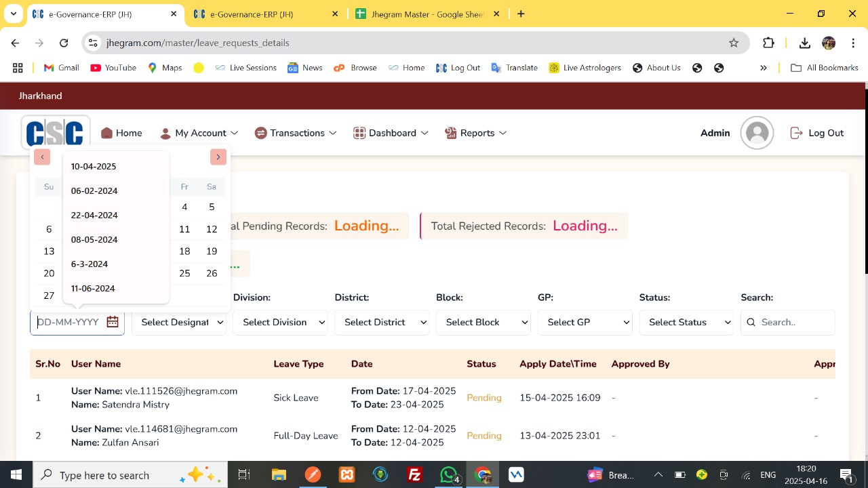Screen dimensions: 868x488
Task: Click Pending status for Satendra Mistry
Action: 484,398
